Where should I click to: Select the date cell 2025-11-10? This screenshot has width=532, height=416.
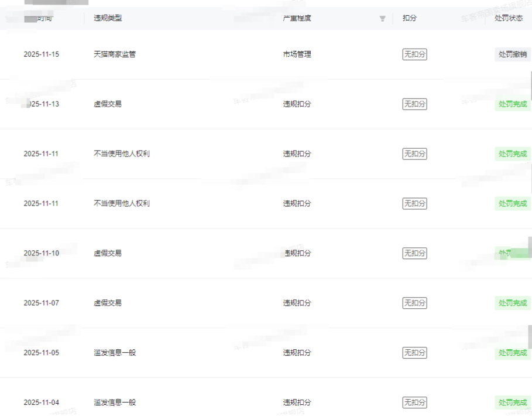[x=42, y=253]
